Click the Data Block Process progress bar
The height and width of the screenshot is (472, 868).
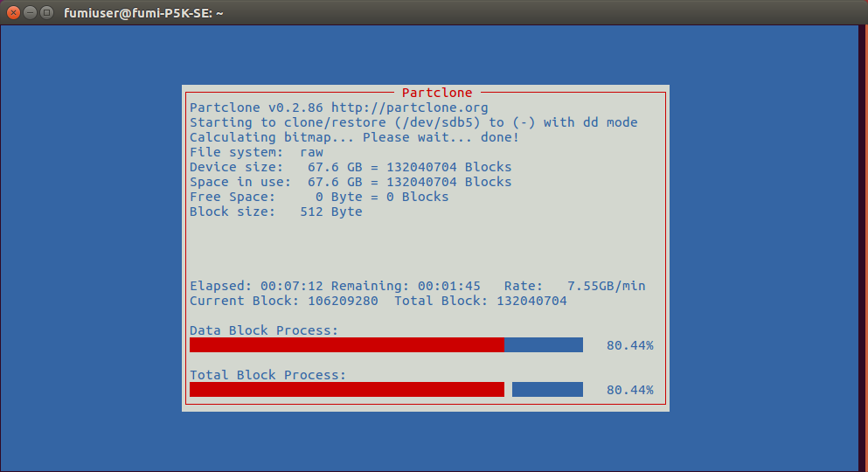click(385, 345)
